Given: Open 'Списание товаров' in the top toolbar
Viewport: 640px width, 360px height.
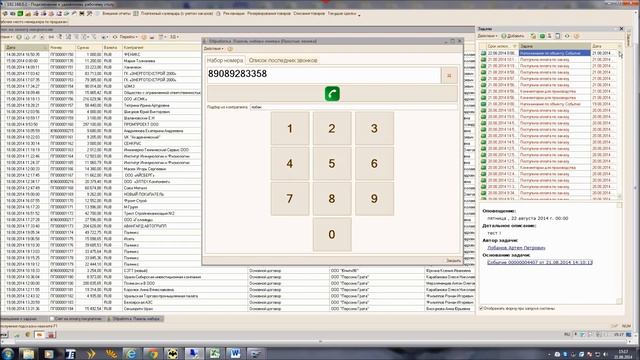Looking at the screenshot, I should pyautogui.click(x=309, y=13).
